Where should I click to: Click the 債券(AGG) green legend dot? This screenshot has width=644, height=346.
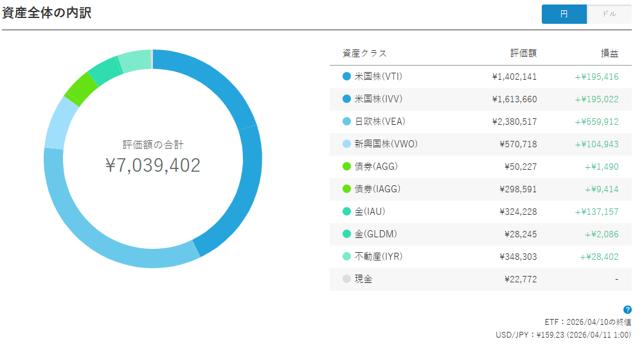tap(346, 167)
